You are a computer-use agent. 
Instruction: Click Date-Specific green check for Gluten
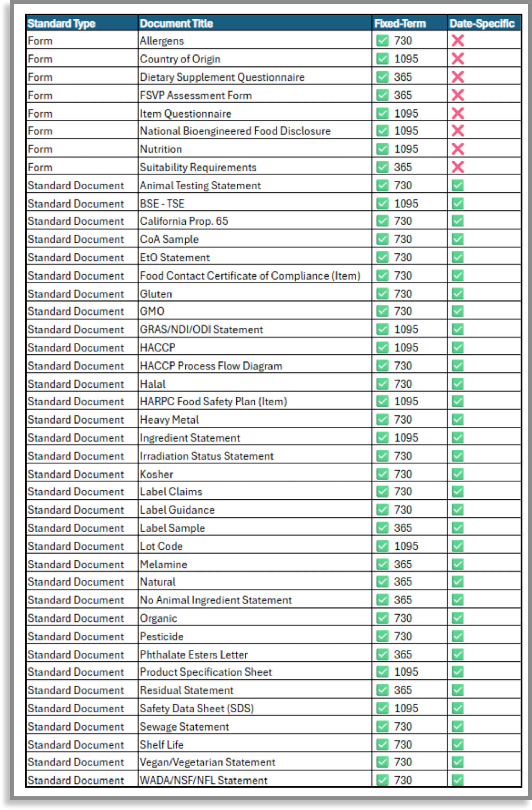[457, 293]
